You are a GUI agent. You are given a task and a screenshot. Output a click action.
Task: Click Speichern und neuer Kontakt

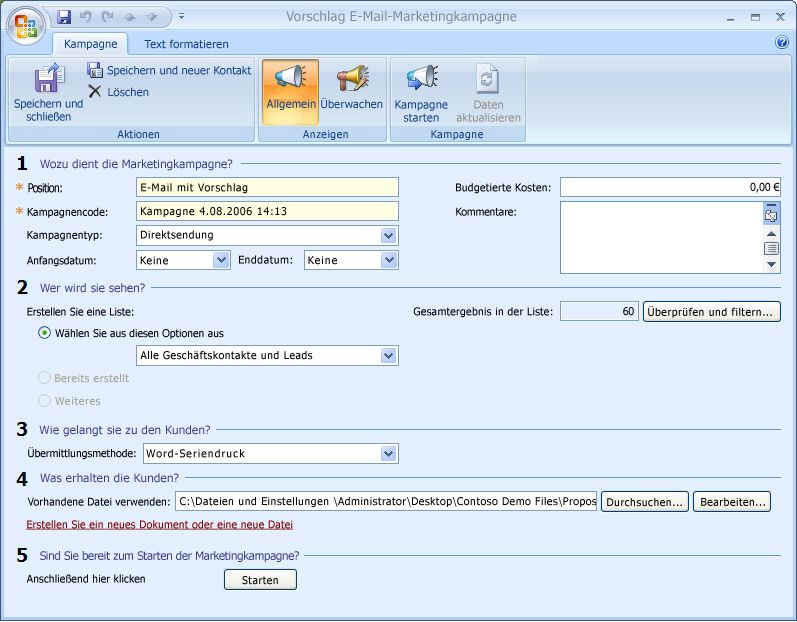pos(169,70)
